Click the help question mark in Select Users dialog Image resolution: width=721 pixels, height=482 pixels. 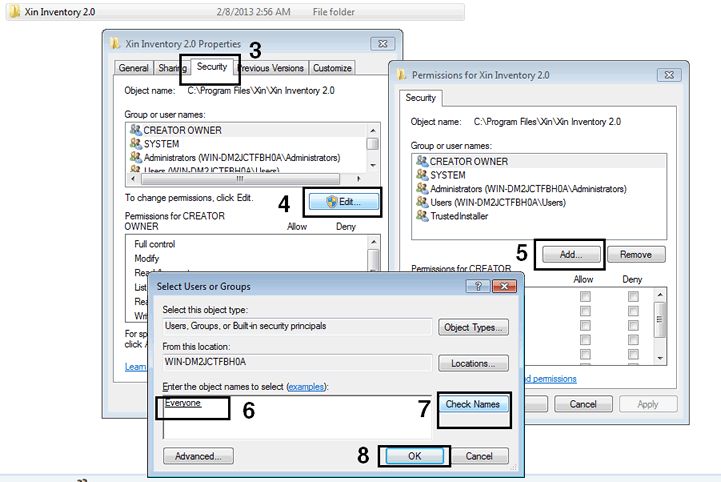pyautogui.click(x=478, y=286)
